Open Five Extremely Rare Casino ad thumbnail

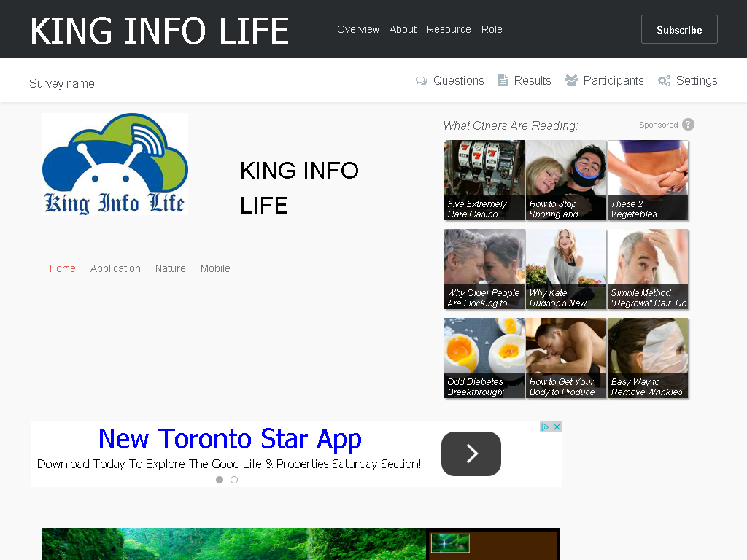pyautogui.click(x=484, y=180)
